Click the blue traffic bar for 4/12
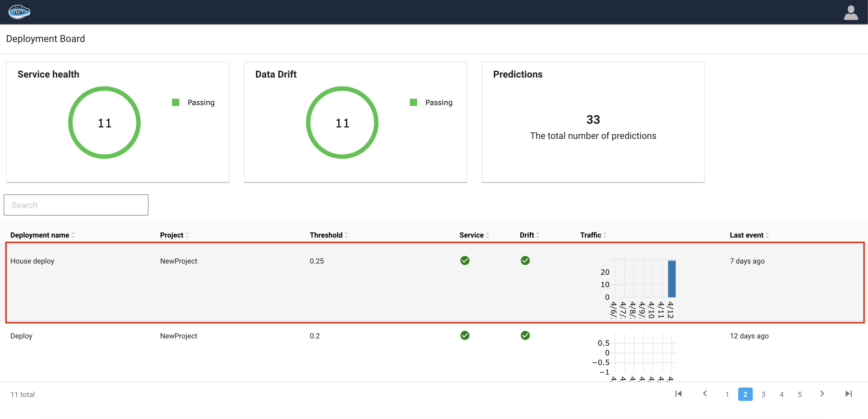This screenshot has width=868, height=419. coord(672,279)
